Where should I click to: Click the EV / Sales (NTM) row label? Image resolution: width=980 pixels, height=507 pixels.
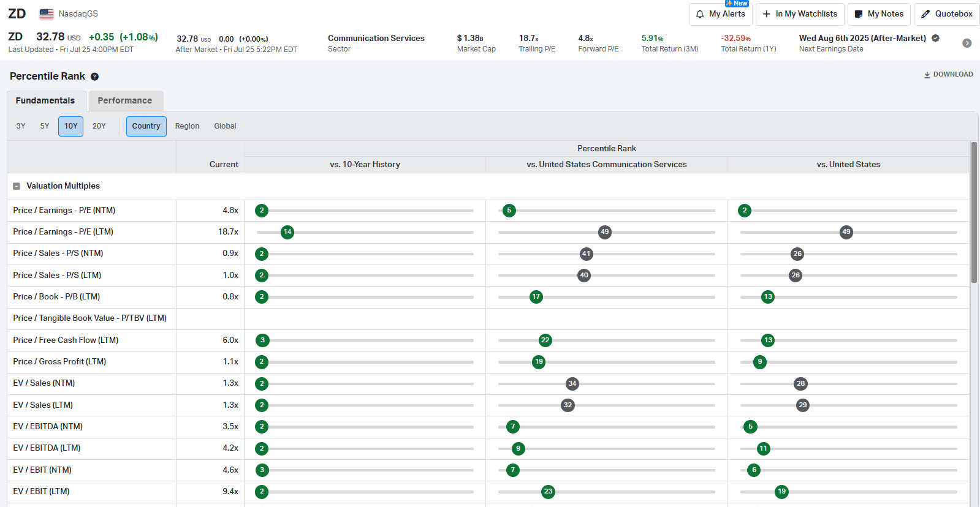tap(44, 383)
